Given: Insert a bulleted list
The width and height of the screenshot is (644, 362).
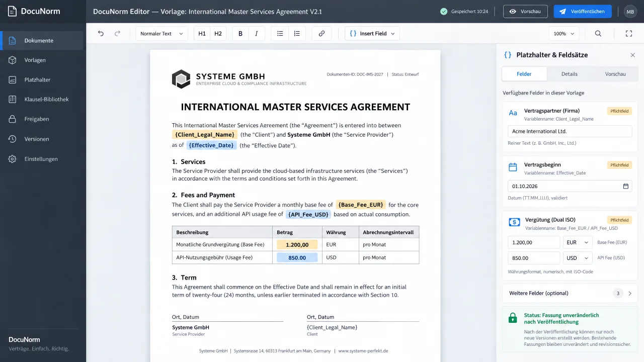Looking at the screenshot, I should point(280,34).
